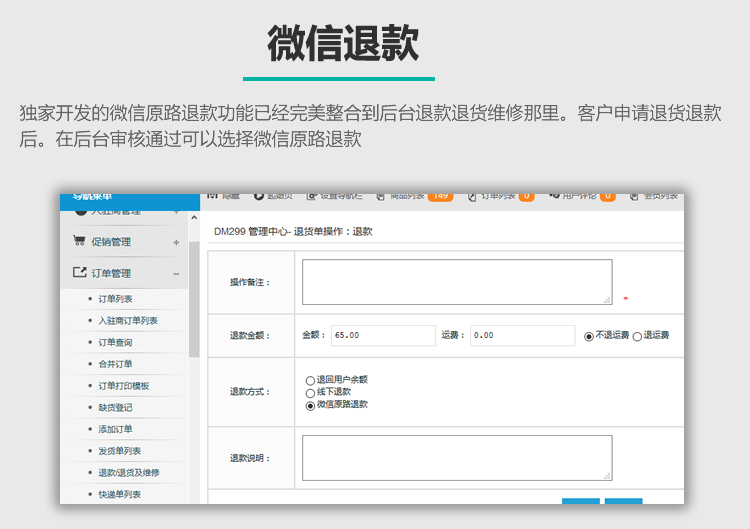Click the breadcrumb text 退货单操作：退款
750x529 pixels.
333,231
